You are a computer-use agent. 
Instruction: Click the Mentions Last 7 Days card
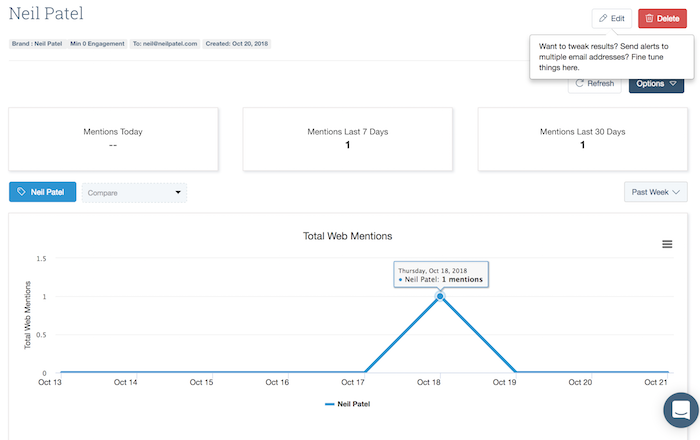click(x=349, y=138)
